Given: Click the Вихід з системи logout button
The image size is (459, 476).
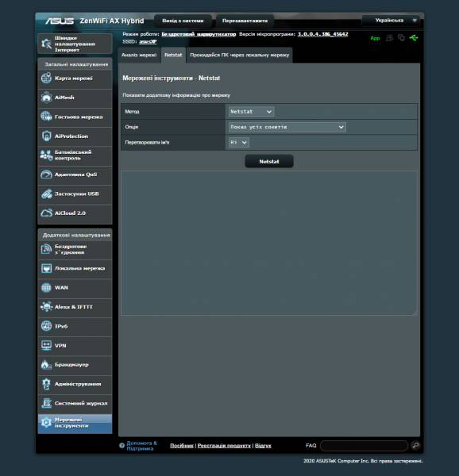Looking at the screenshot, I should [183, 21].
